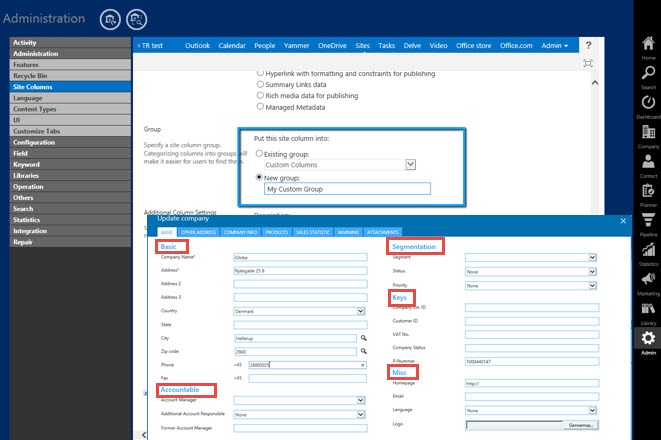Open the Priority dropdown
661x440 pixels.
[592, 286]
